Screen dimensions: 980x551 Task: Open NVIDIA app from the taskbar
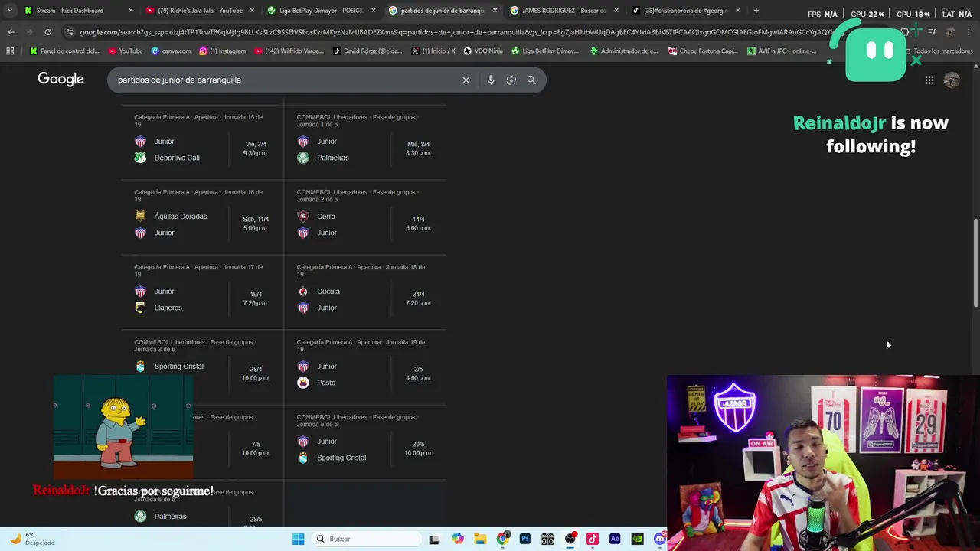click(x=637, y=539)
